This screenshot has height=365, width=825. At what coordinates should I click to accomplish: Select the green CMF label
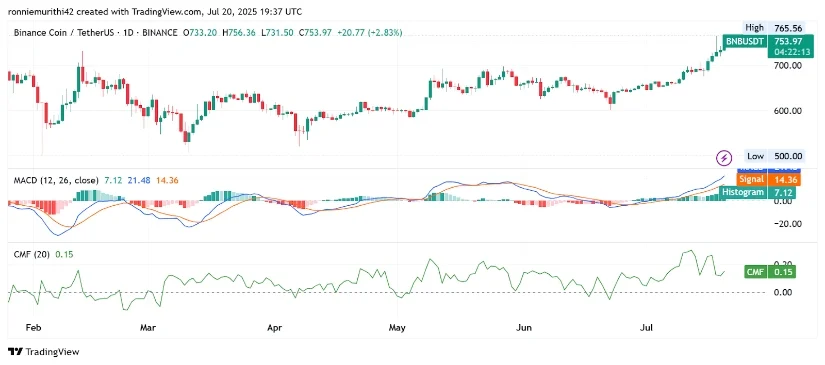point(756,272)
